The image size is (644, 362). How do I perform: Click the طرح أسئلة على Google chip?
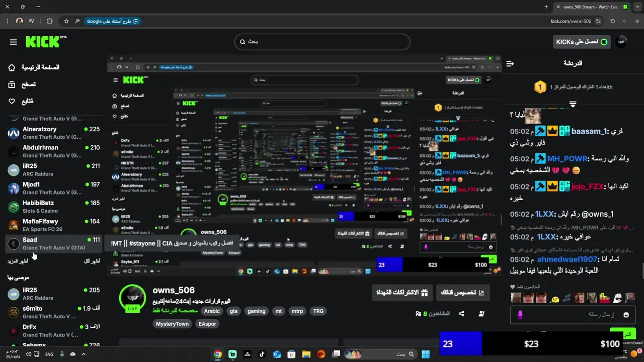pyautogui.click(x=112, y=21)
